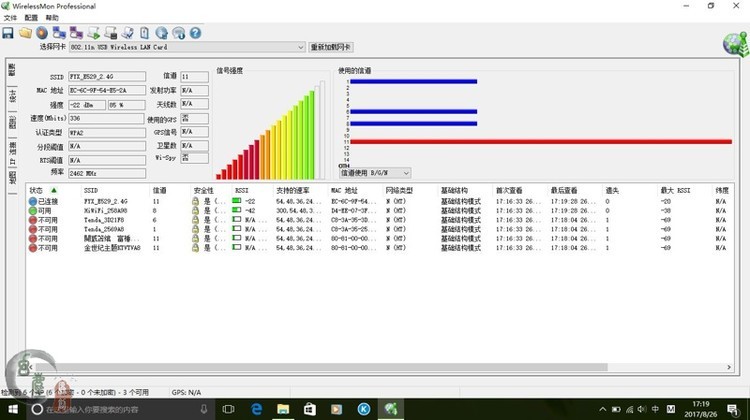Open Task View on the taskbar

(229, 409)
